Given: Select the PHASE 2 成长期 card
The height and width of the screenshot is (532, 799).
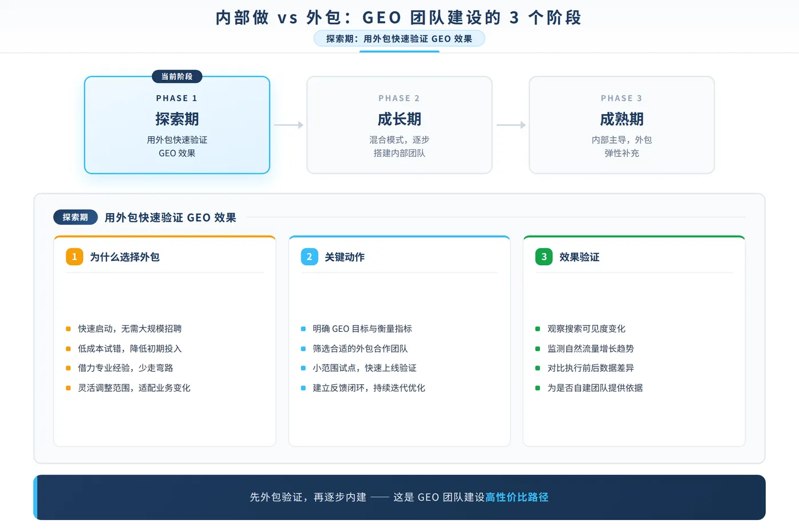Looking at the screenshot, I should click(x=399, y=125).
